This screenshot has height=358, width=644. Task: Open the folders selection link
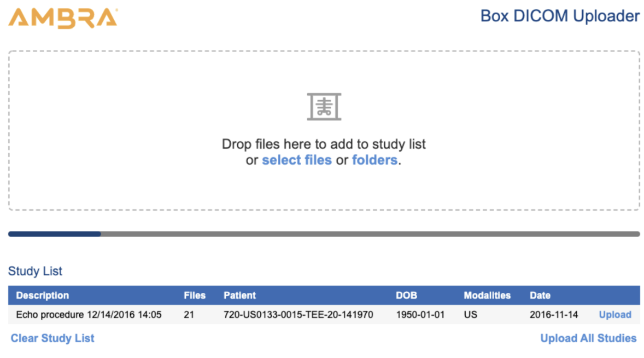374,160
